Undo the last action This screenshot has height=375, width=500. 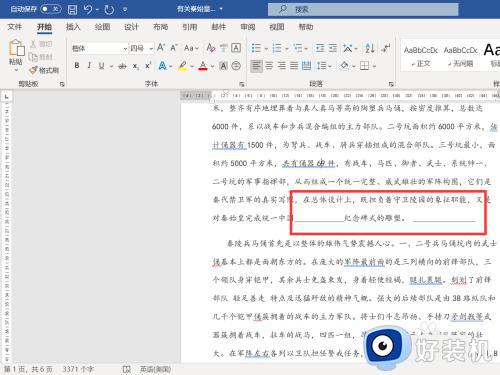[88, 9]
